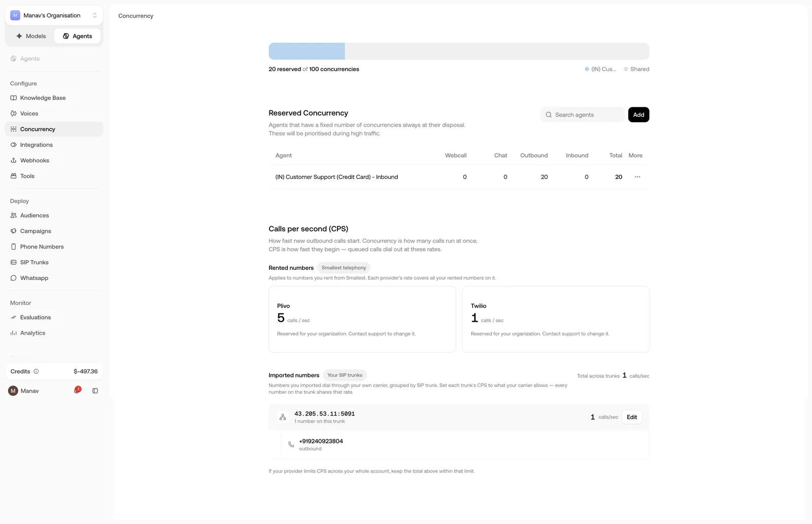The image size is (812, 524).
Task: Open more options for Customer Support agent
Action: coord(637,177)
